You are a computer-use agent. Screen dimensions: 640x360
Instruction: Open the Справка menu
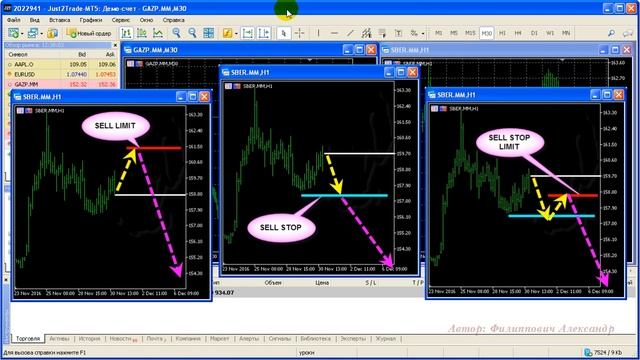coord(173,20)
